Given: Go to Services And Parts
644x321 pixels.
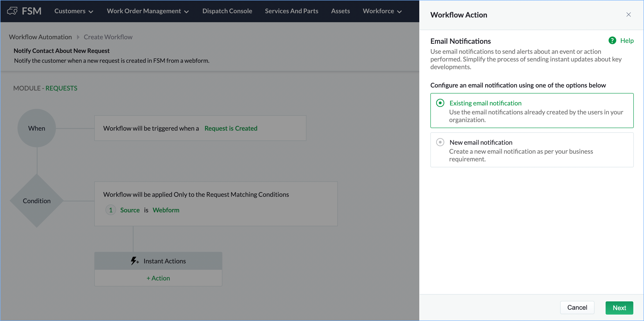Looking at the screenshot, I should 291,11.
